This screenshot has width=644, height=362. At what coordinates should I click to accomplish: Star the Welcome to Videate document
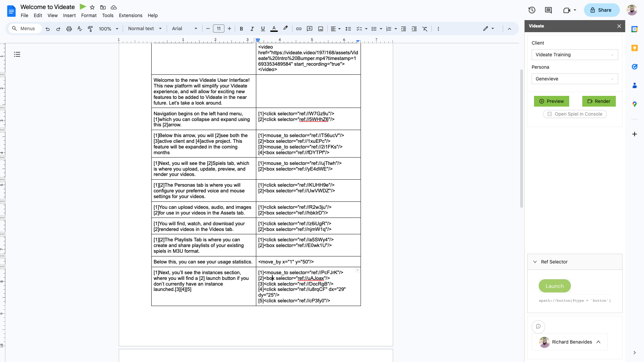[92, 7]
